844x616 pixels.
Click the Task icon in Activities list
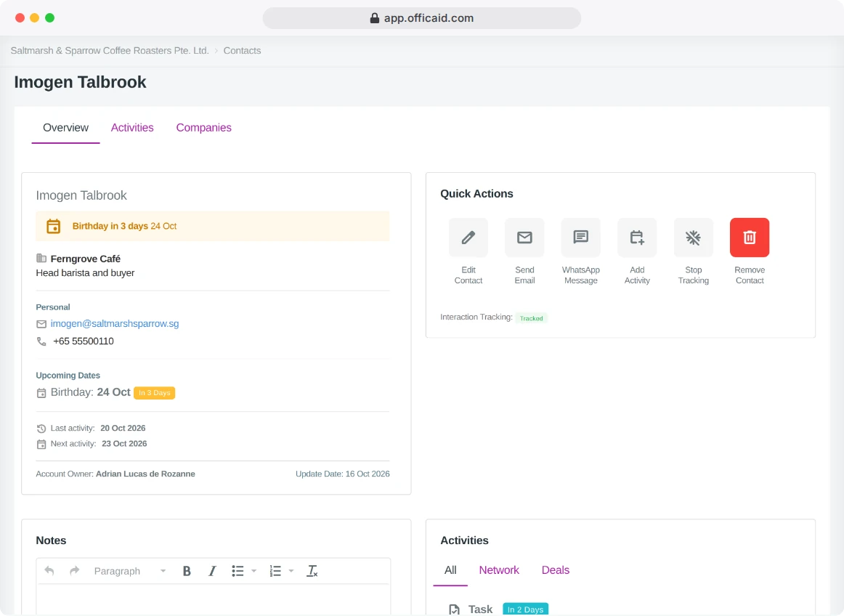point(454,609)
